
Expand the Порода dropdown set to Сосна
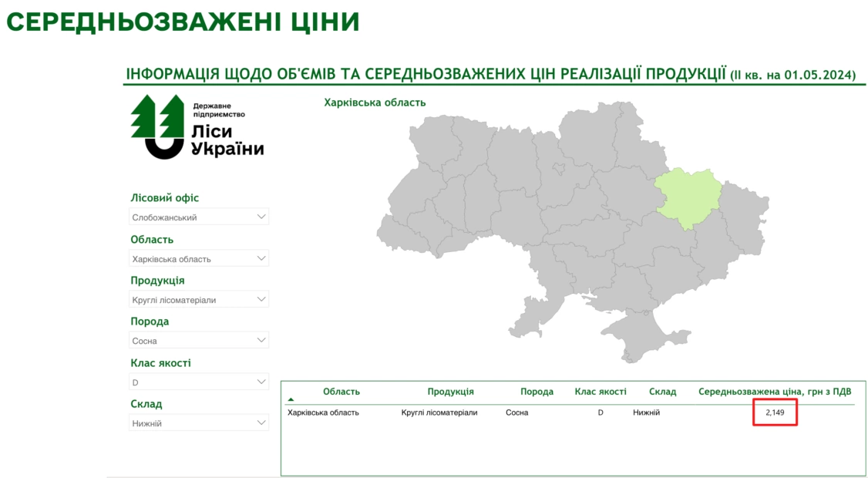(x=199, y=341)
